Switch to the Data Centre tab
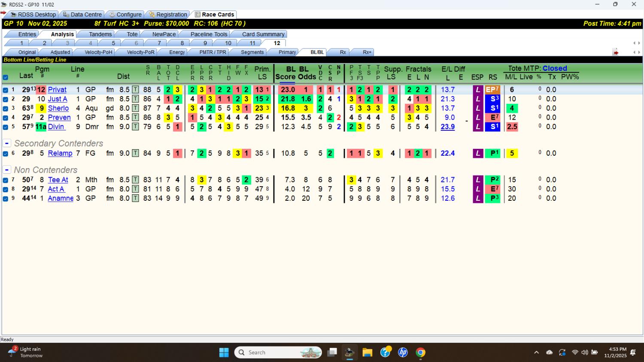 [x=82, y=15]
